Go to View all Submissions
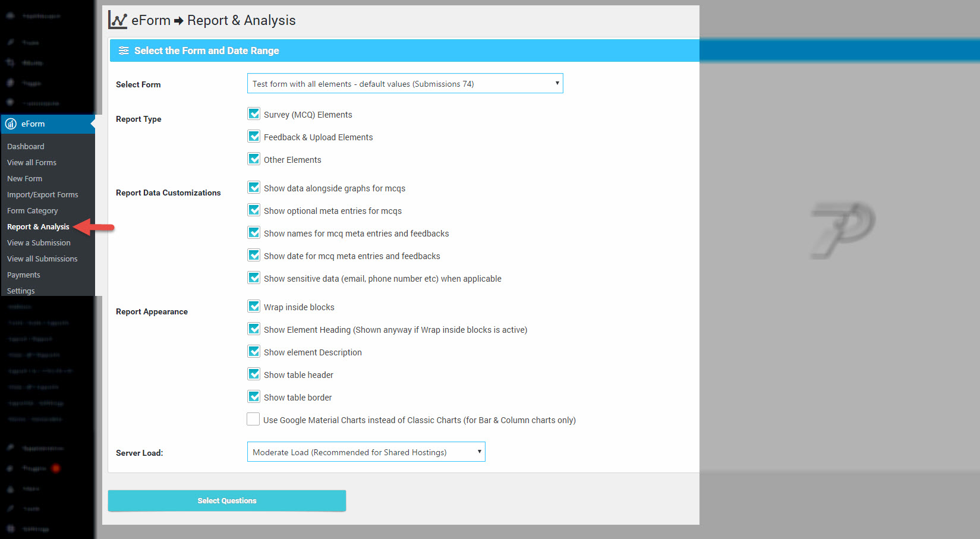The image size is (980, 539). pos(42,259)
